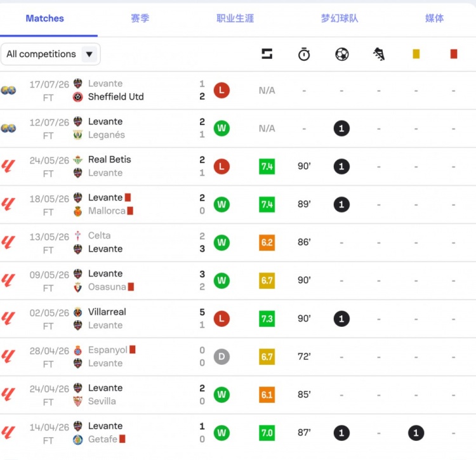Viewport: 476px width, 460px height.
Task: Click the 7.4 rating on the Real Betis row
Action: coord(267,166)
